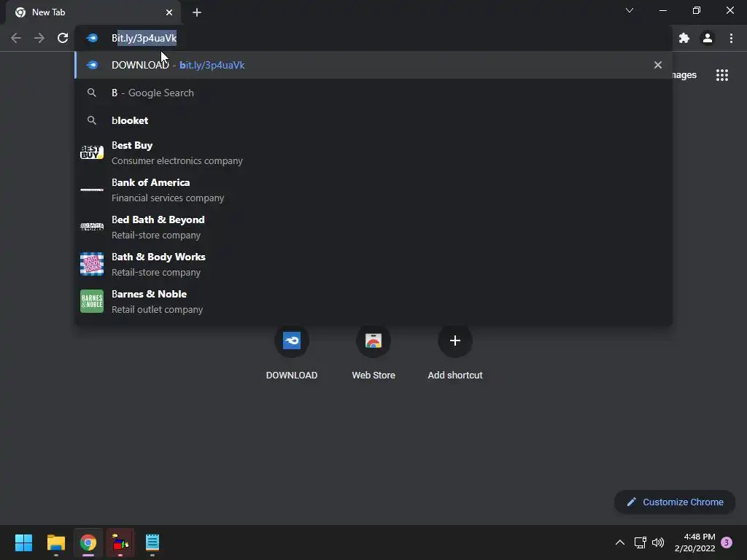Open the Notepad taskbar icon
Image resolution: width=747 pixels, height=560 pixels.
click(152, 542)
